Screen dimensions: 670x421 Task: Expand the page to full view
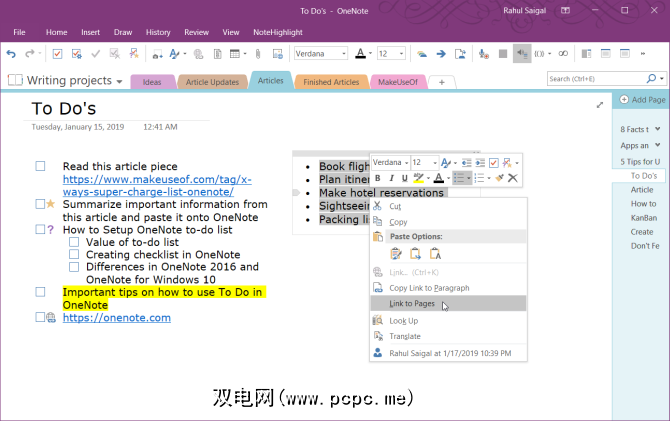pyautogui.click(x=600, y=104)
